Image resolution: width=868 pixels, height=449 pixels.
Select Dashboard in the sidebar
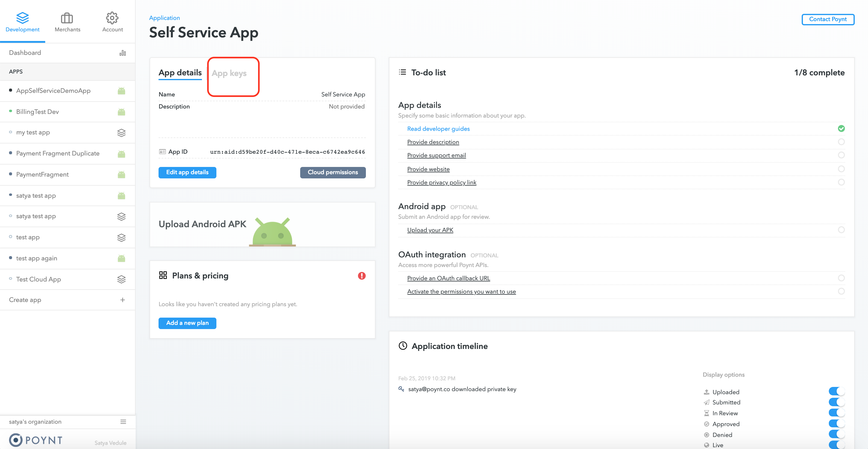click(x=68, y=53)
